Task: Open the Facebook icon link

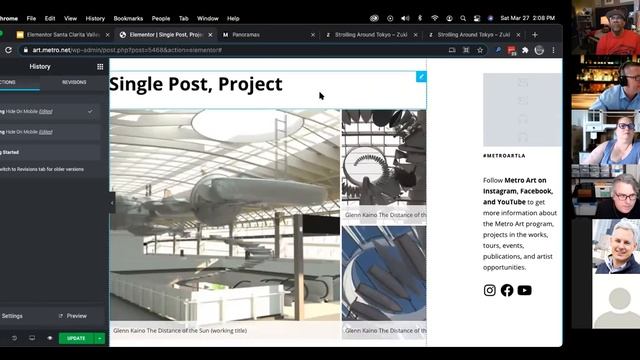Action: tap(507, 290)
